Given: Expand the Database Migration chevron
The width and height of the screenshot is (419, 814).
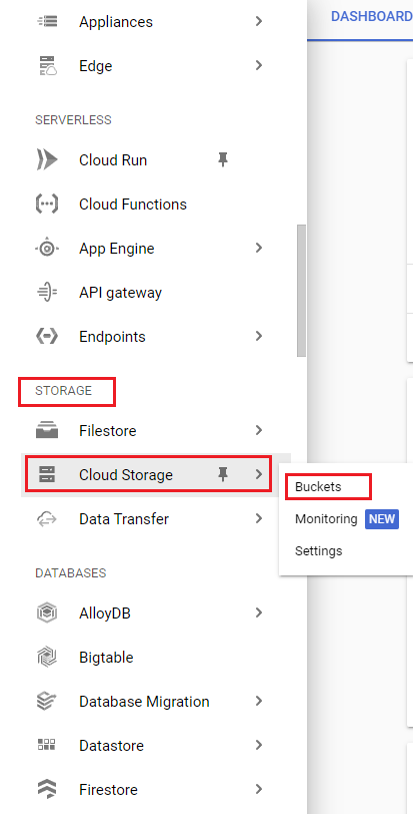Looking at the screenshot, I should click(259, 701).
